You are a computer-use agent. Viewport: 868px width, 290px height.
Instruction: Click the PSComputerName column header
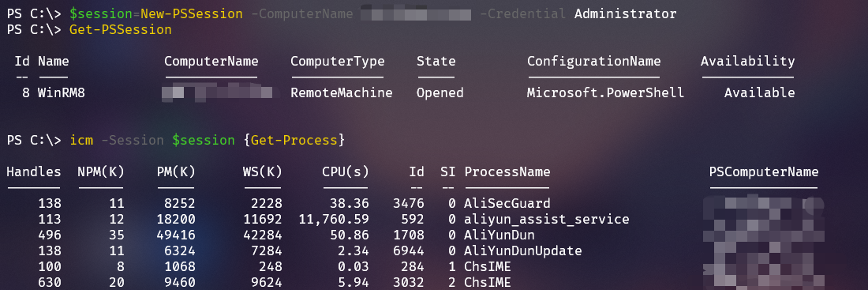tap(764, 172)
